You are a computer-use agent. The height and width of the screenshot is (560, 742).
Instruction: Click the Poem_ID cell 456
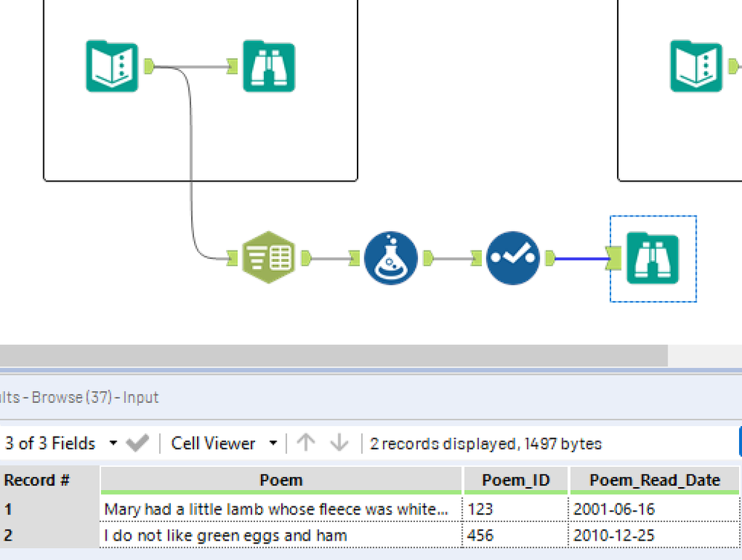(x=516, y=535)
